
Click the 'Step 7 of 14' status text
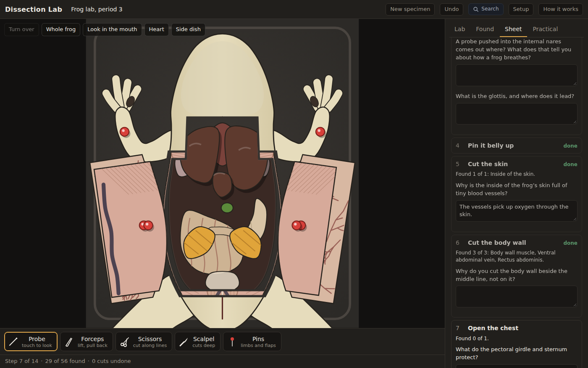[x=21, y=361]
